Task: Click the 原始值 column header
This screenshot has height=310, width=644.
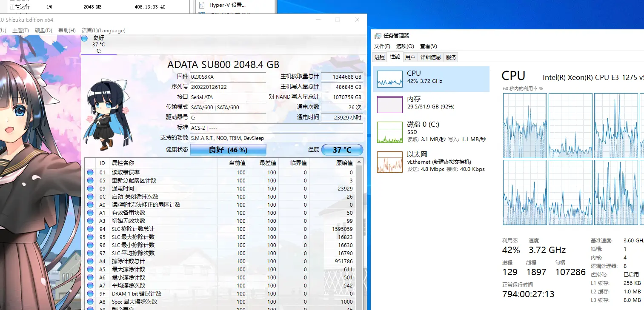Action: click(x=332, y=163)
